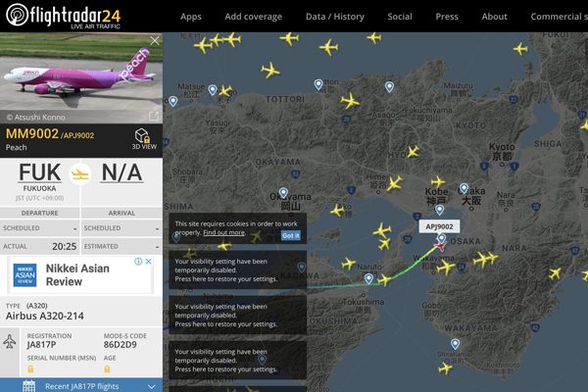The image size is (588, 392).
Task: Click the airport pin near Tokushima
Action: tap(368, 278)
